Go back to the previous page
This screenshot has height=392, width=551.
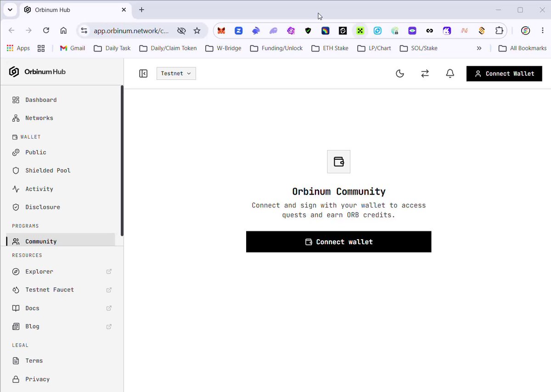pyautogui.click(x=11, y=30)
